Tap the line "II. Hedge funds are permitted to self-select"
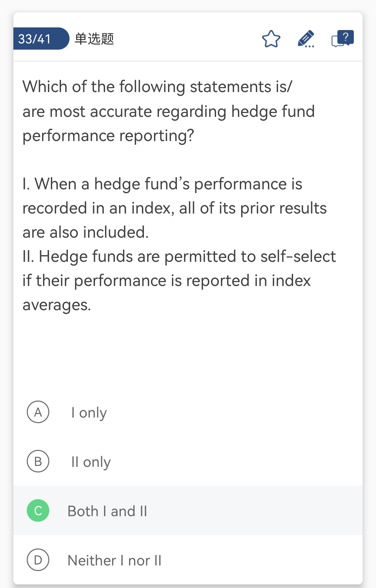The width and height of the screenshot is (376, 588). tap(179, 256)
